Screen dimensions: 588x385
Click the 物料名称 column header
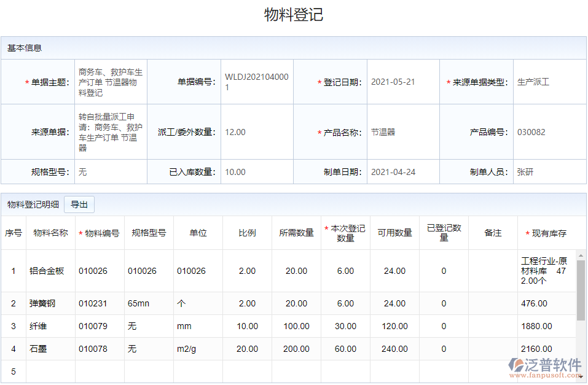click(x=50, y=233)
